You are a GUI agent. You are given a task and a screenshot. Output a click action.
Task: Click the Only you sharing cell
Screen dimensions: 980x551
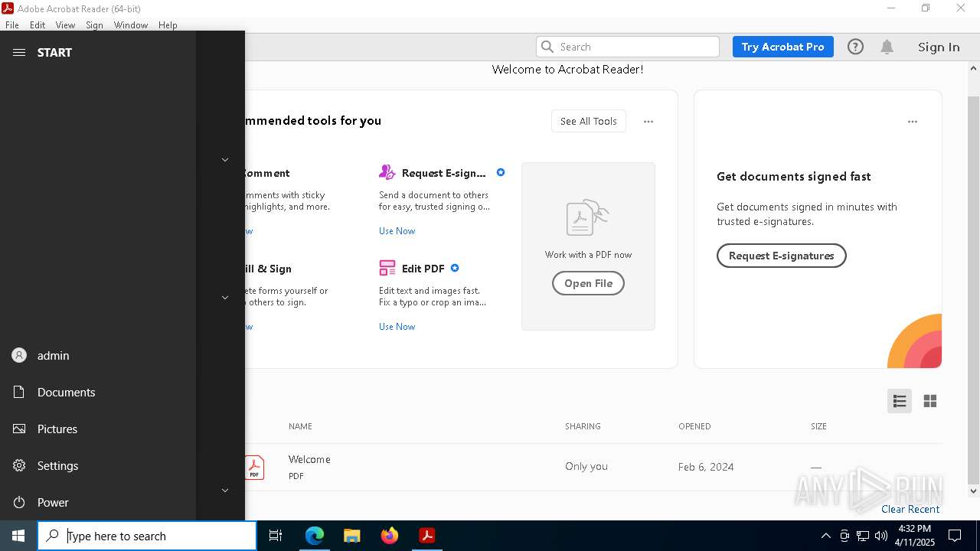click(586, 466)
